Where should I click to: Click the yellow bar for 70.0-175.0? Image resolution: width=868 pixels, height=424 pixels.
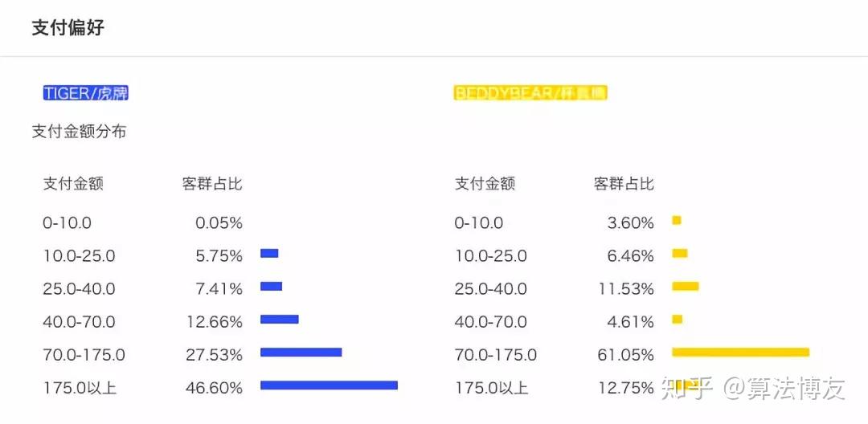[741, 353]
